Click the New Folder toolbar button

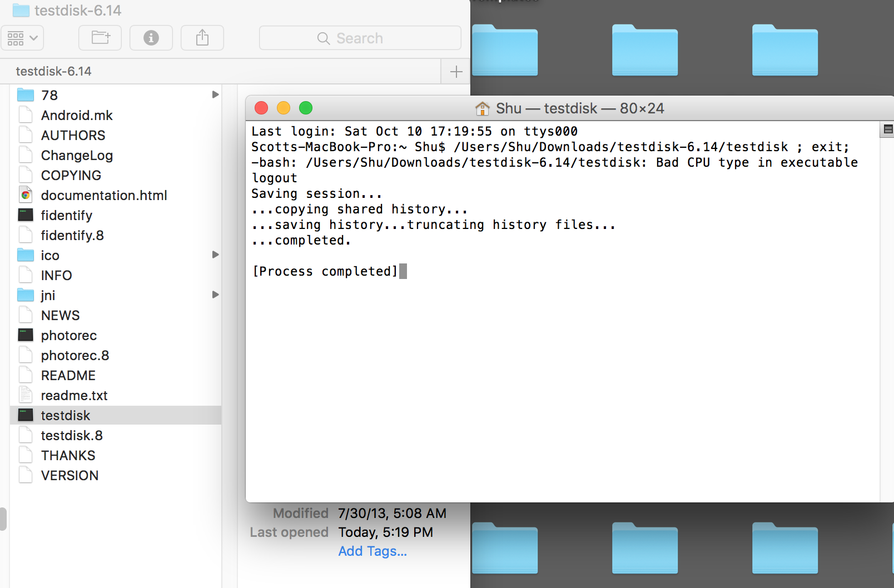point(100,38)
